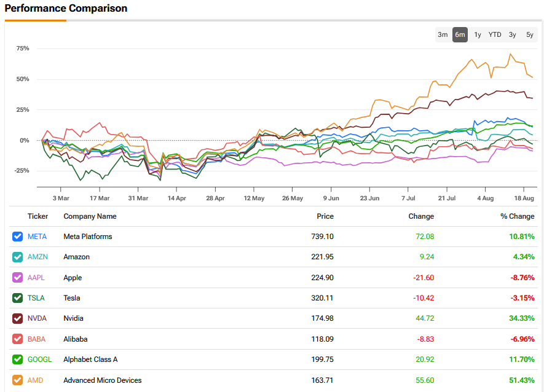Switch chart to 5y range
544x392 pixels.
coord(530,34)
